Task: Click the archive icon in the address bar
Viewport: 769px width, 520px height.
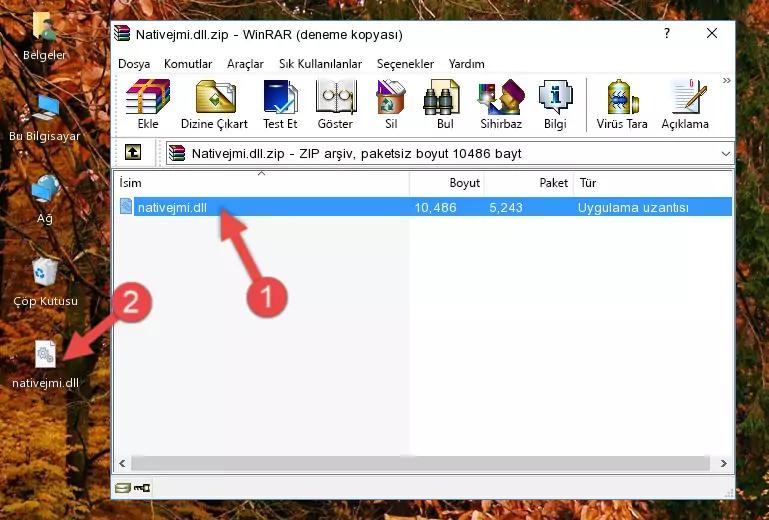Action: tap(177, 154)
